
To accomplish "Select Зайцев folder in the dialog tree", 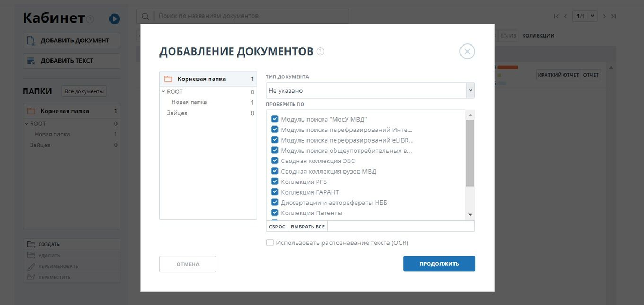I will tap(177, 113).
